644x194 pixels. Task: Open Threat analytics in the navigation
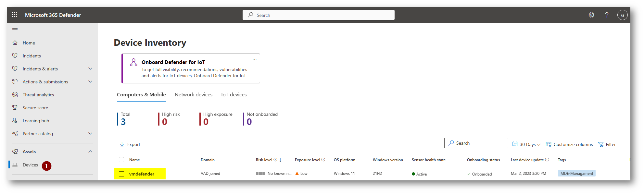pyautogui.click(x=38, y=95)
